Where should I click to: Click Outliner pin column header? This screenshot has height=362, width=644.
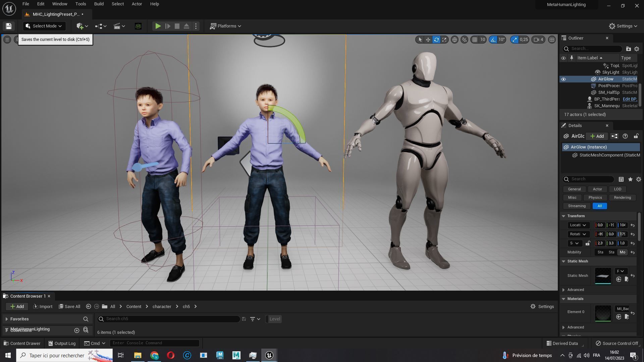point(572,58)
